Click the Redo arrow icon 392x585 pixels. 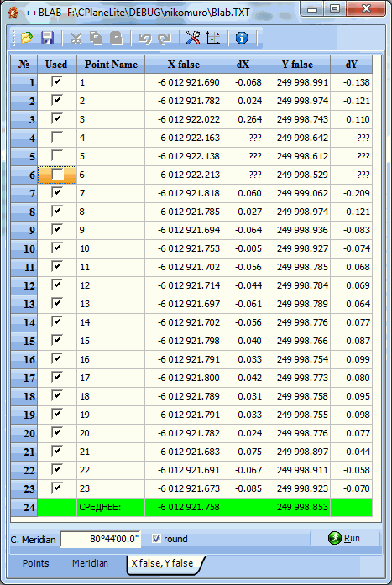point(165,39)
